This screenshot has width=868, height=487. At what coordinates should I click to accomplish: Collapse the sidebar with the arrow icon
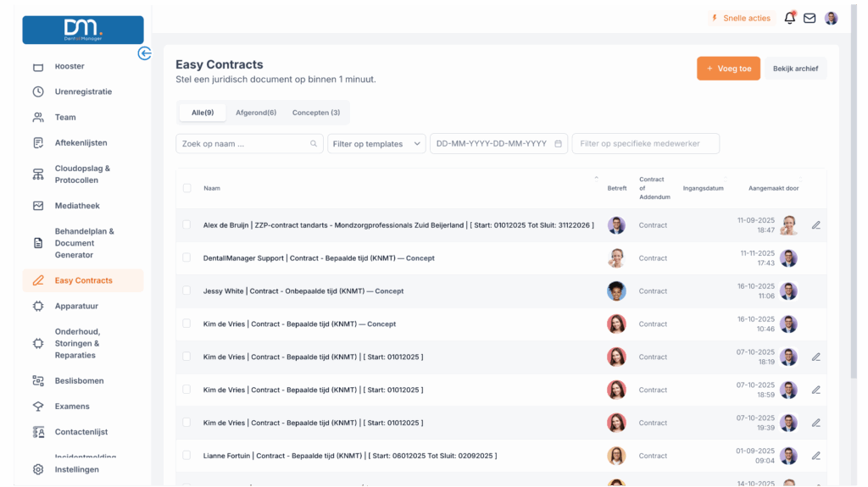144,53
